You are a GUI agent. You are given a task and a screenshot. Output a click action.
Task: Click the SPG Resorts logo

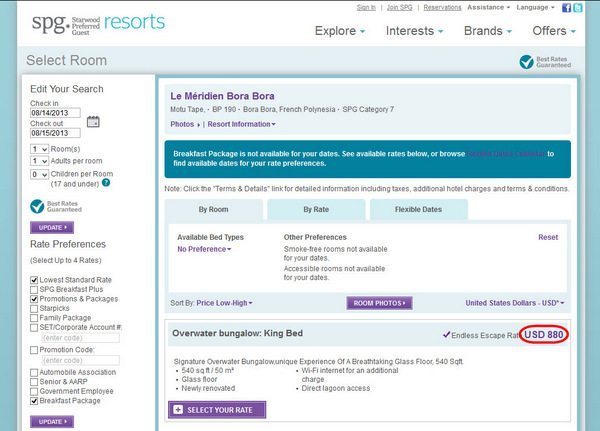98,24
